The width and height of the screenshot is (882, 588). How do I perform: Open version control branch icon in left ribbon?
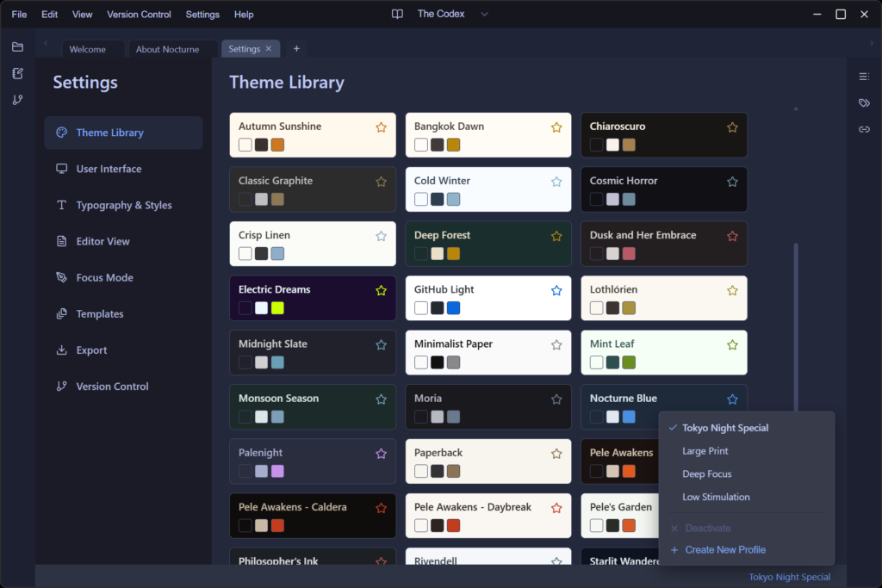pos(17,100)
